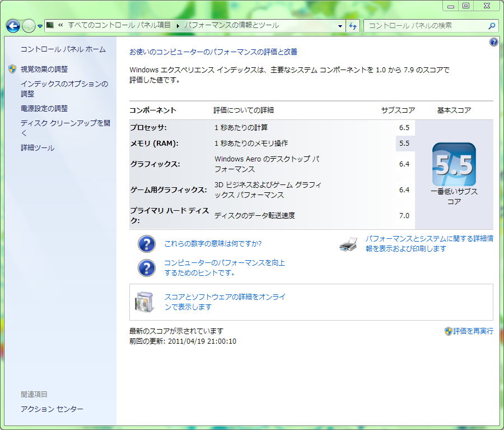The height and width of the screenshot is (430, 504).
Task: Select the ゲーム用グラフィックス: row label
Action: pyautogui.click(x=169, y=190)
